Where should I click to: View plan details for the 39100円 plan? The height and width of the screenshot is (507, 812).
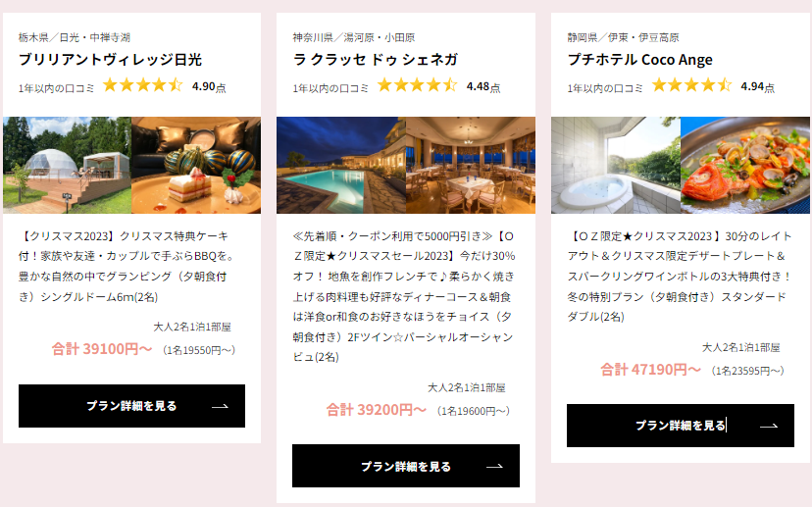click(132, 406)
